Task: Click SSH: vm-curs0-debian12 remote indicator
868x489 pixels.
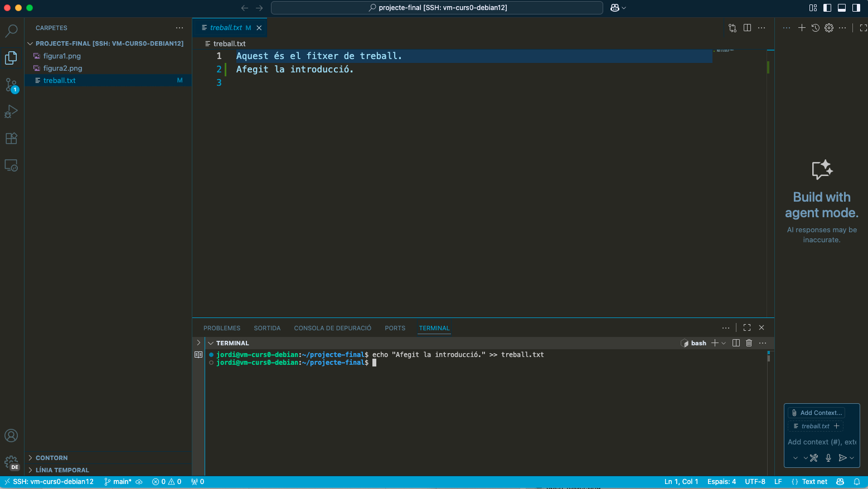Action: pos(49,482)
